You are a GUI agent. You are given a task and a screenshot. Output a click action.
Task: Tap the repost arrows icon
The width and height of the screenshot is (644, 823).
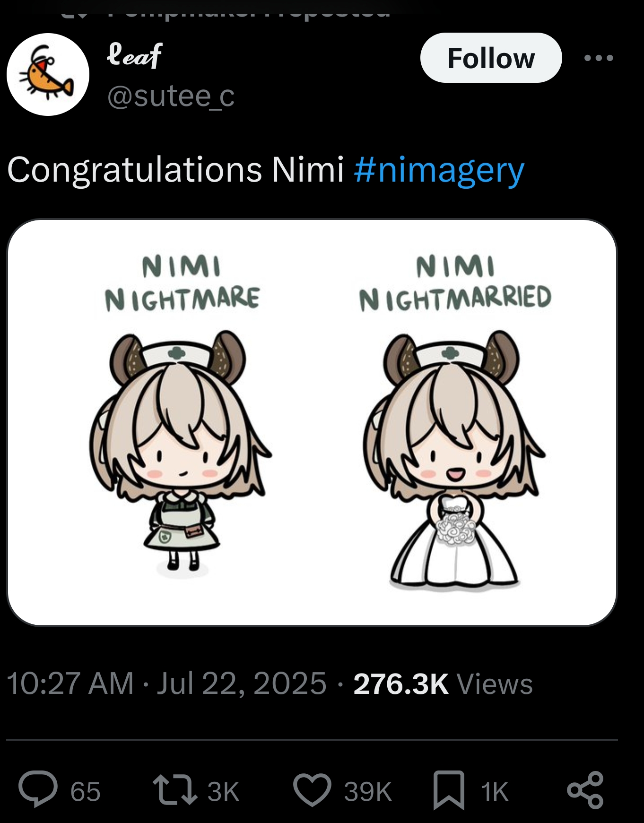click(x=174, y=790)
